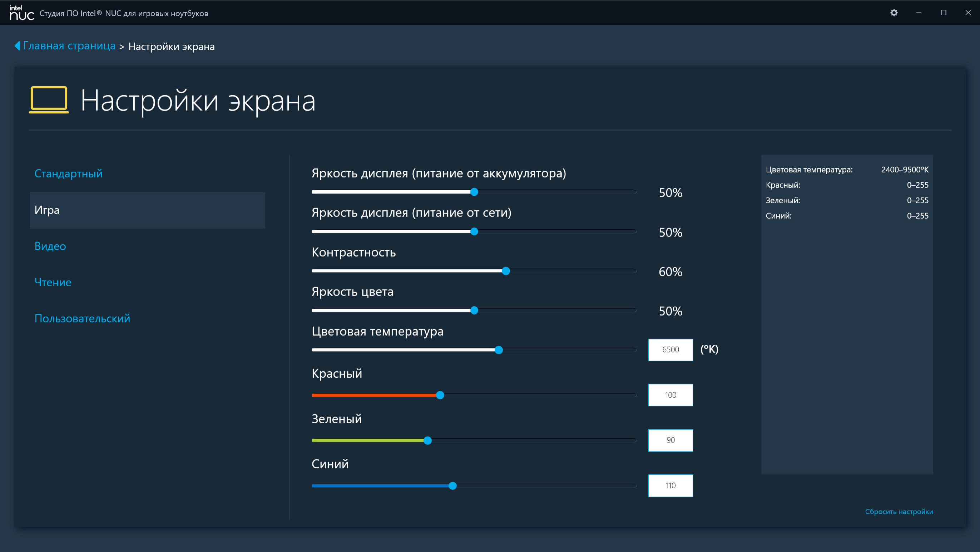Select the Игра display profile
This screenshot has height=552, width=980.
pos(147,210)
